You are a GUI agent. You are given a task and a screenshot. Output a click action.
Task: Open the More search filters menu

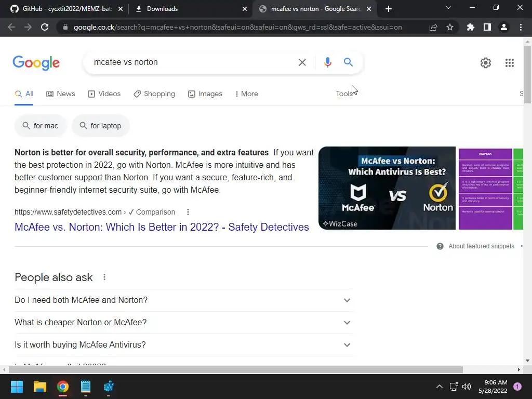[x=247, y=94]
